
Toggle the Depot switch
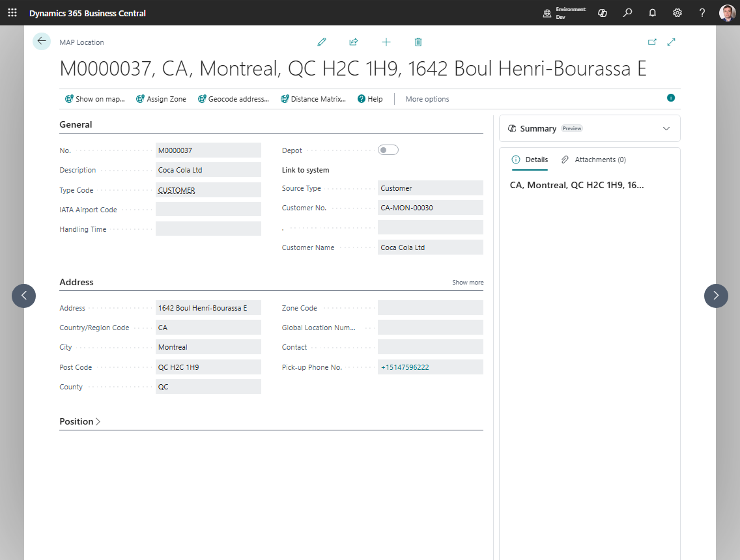(388, 150)
